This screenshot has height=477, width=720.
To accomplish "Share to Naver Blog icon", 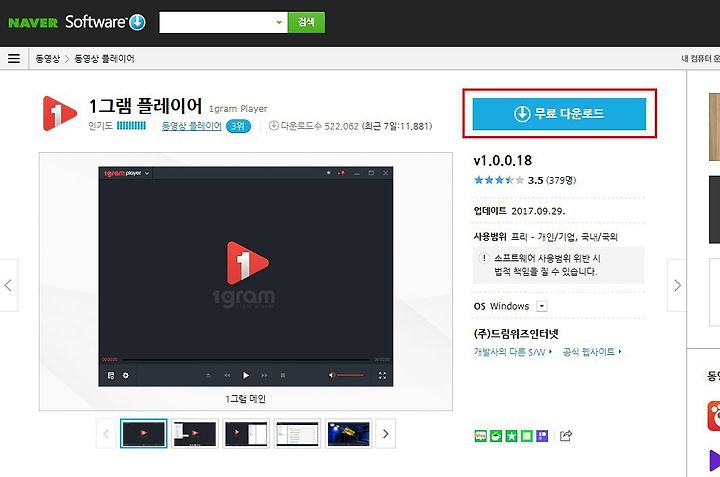I will [480, 436].
